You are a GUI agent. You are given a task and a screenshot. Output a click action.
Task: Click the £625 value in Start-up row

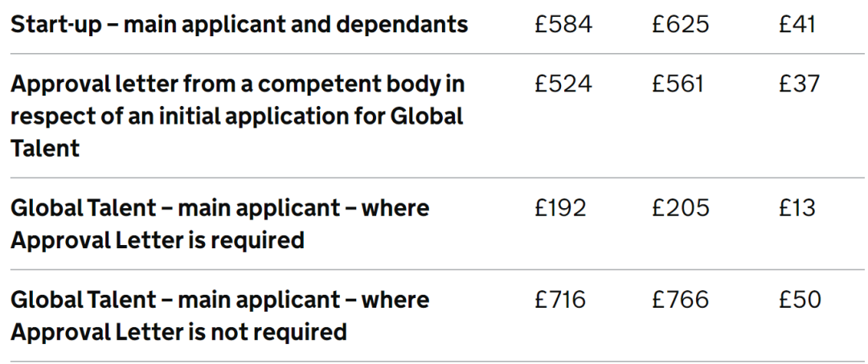click(680, 24)
